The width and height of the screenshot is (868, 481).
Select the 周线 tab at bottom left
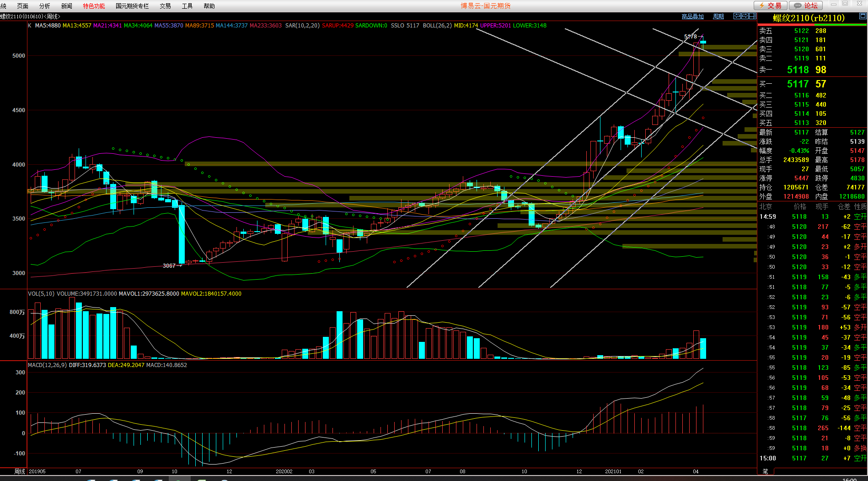coord(19,471)
